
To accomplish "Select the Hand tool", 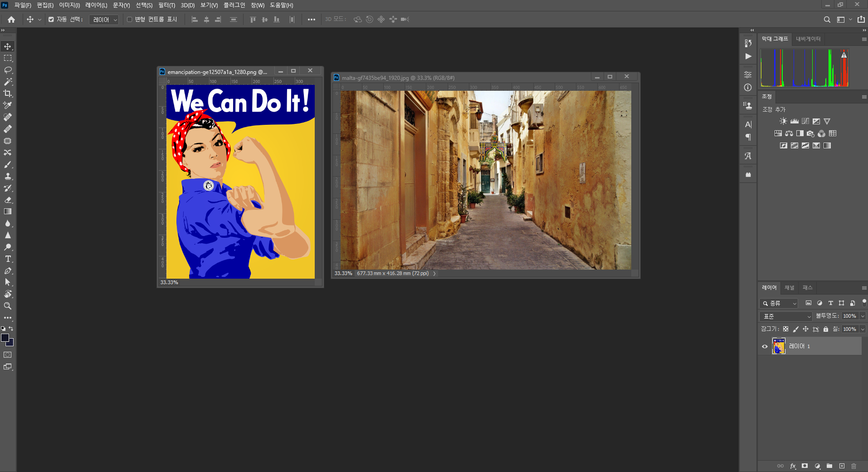I will (x=8, y=294).
